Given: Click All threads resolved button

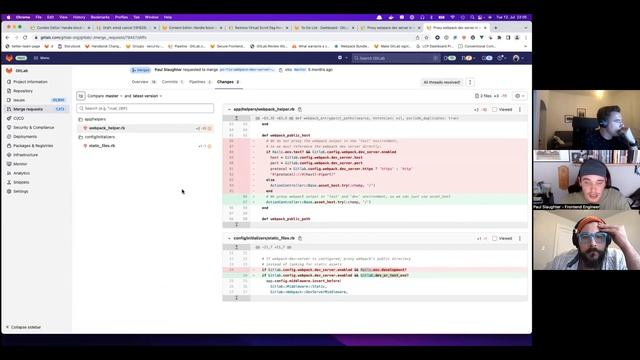Looking at the screenshot, I should pos(442,82).
